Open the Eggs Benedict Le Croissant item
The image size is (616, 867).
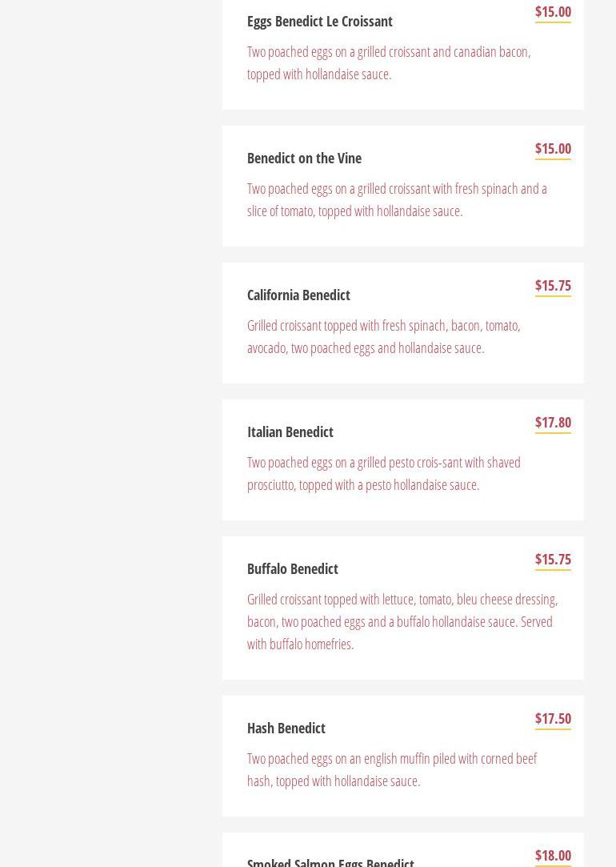click(x=319, y=22)
